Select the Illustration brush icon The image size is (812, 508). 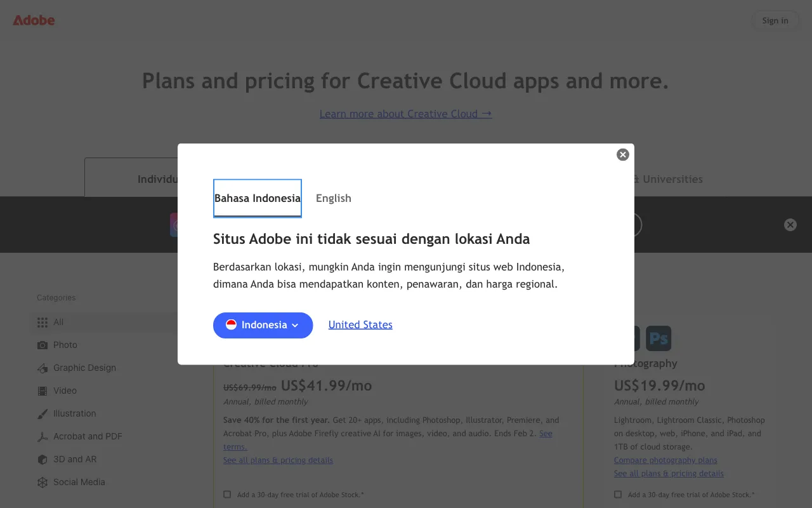tap(43, 414)
